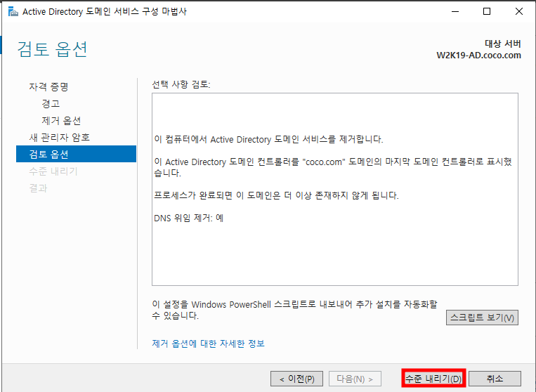This screenshot has width=536, height=392.
Task: Open the 제거 옵션에 대한 자세한 정보 link
Action: coord(208,344)
